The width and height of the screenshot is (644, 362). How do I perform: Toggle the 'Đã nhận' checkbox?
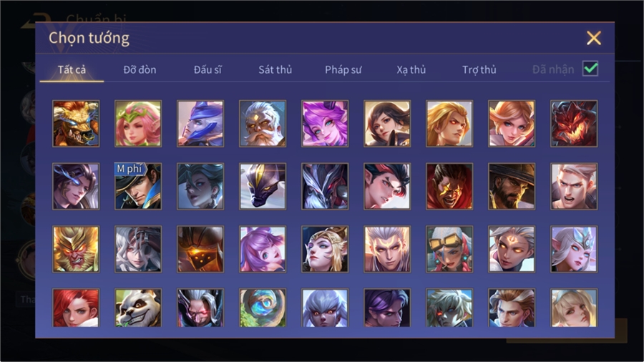coord(590,69)
